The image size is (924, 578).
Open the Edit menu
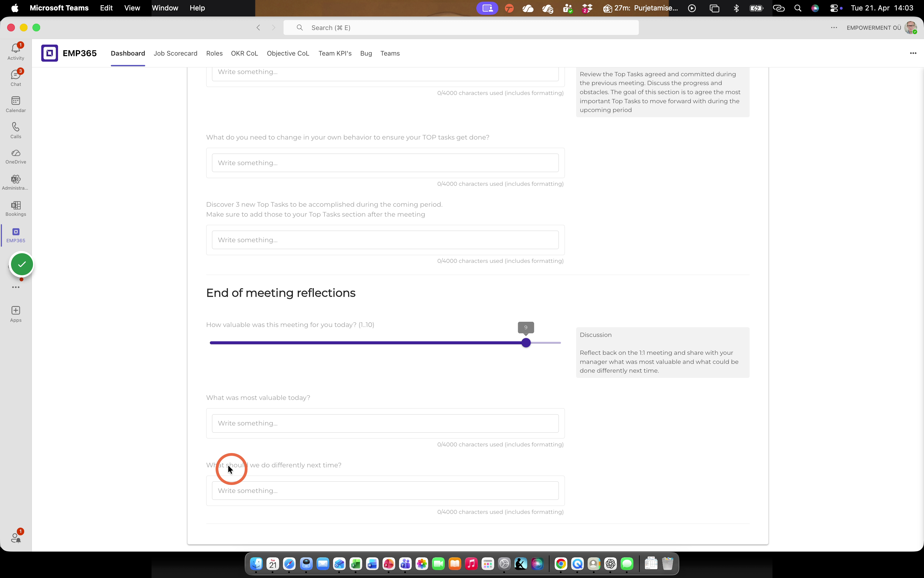(106, 8)
